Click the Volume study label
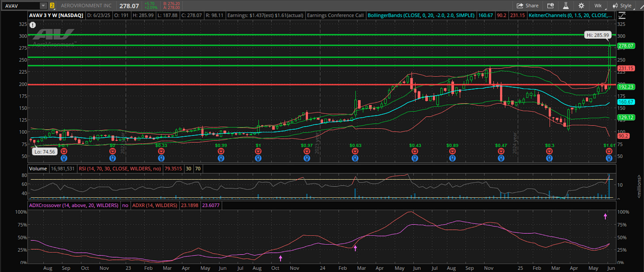 point(38,169)
